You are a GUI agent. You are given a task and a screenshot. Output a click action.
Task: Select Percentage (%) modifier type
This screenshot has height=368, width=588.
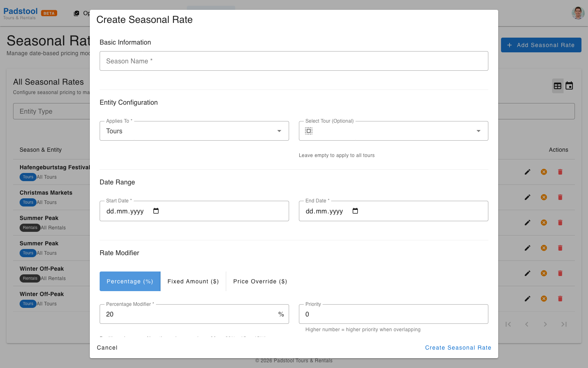tap(130, 281)
